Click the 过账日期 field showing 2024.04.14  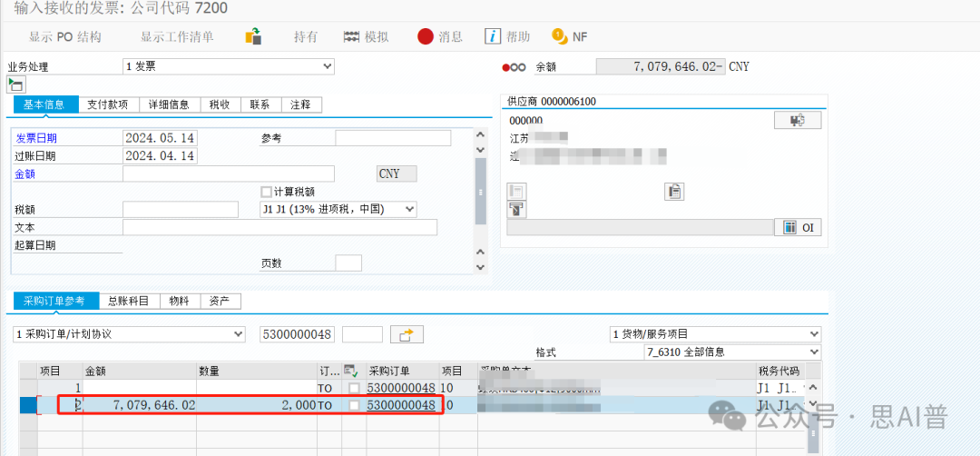point(160,155)
